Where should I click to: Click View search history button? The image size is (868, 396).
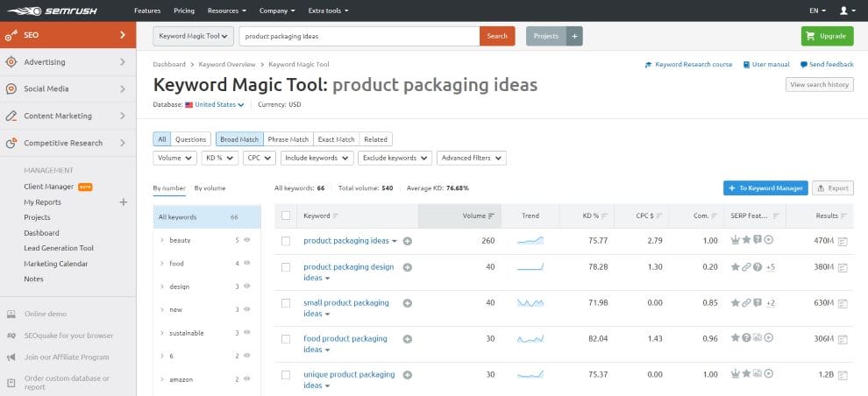[x=819, y=85]
